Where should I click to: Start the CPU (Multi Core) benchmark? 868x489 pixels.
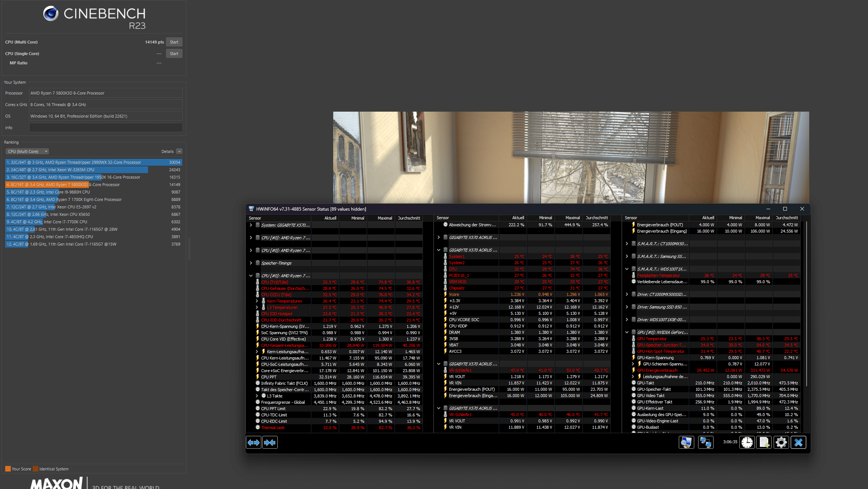coord(174,42)
